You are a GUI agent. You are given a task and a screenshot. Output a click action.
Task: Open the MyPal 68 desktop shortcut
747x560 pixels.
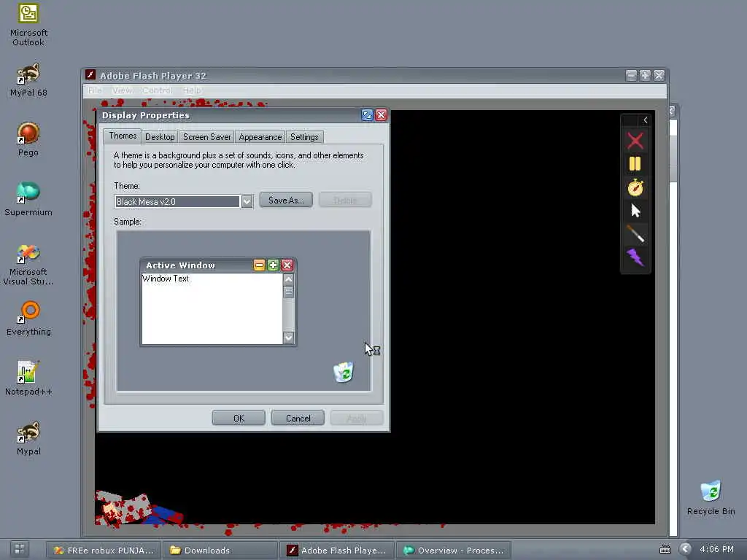pyautogui.click(x=28, y=79)
